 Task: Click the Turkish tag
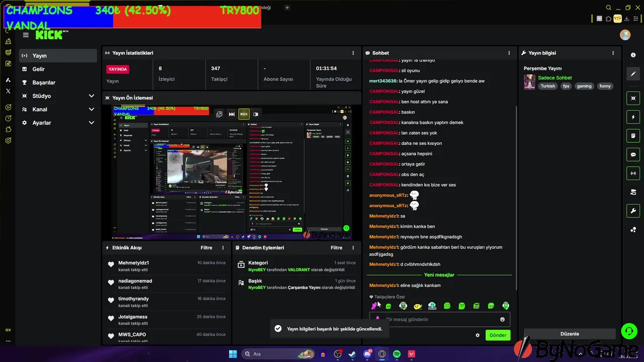coord(548,86)
